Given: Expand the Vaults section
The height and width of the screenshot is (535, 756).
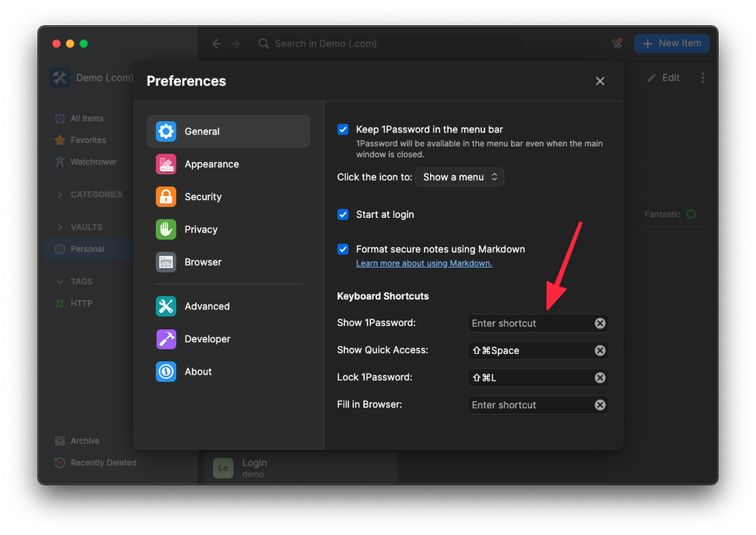Looking at the screenshot, I should [61, 227].
